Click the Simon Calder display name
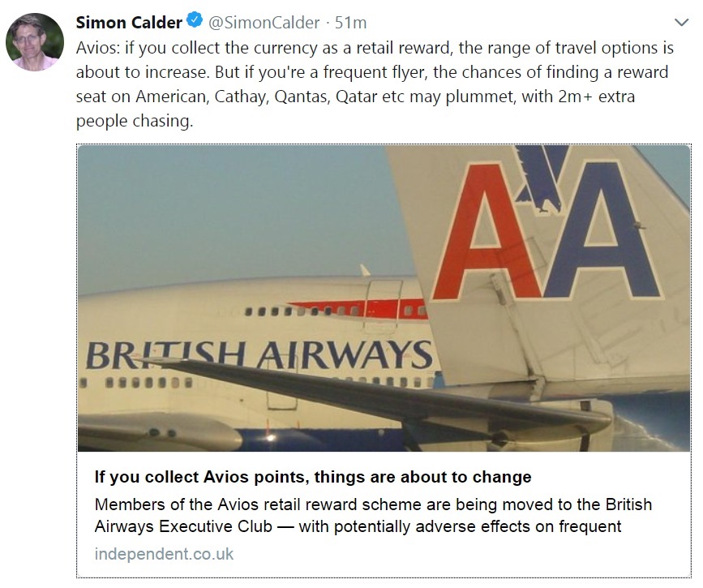Image resolution: width=703 pixels, height=588 pixels. point(129,23)
